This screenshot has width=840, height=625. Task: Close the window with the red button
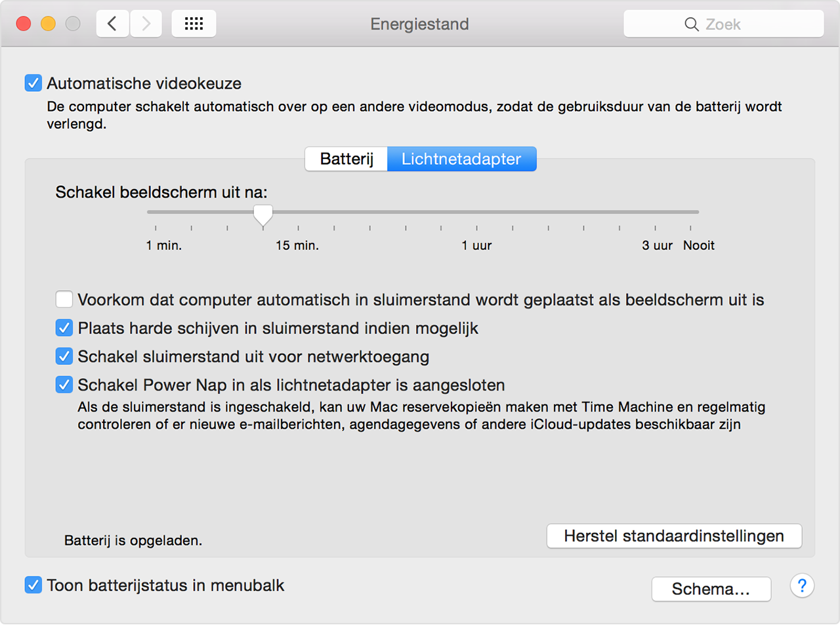tap(24, 24)
